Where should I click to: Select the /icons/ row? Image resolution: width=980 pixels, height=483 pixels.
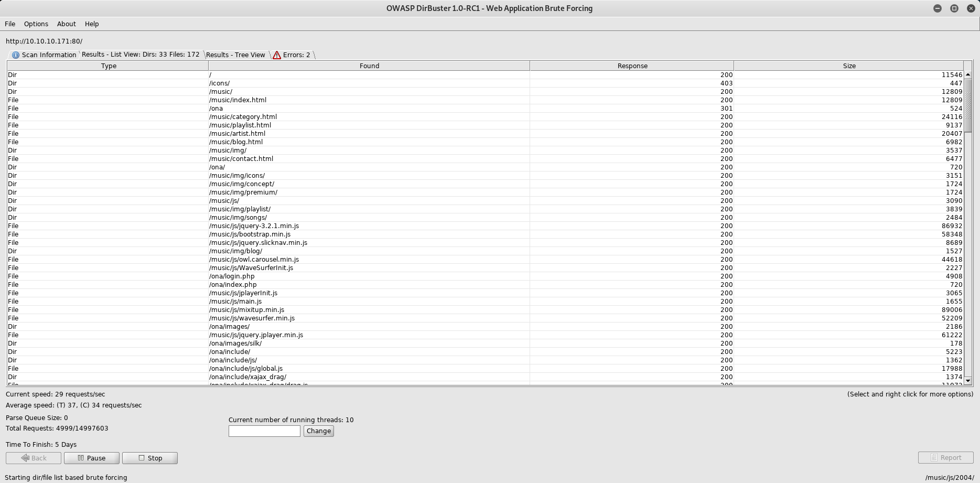coord(485,83)
